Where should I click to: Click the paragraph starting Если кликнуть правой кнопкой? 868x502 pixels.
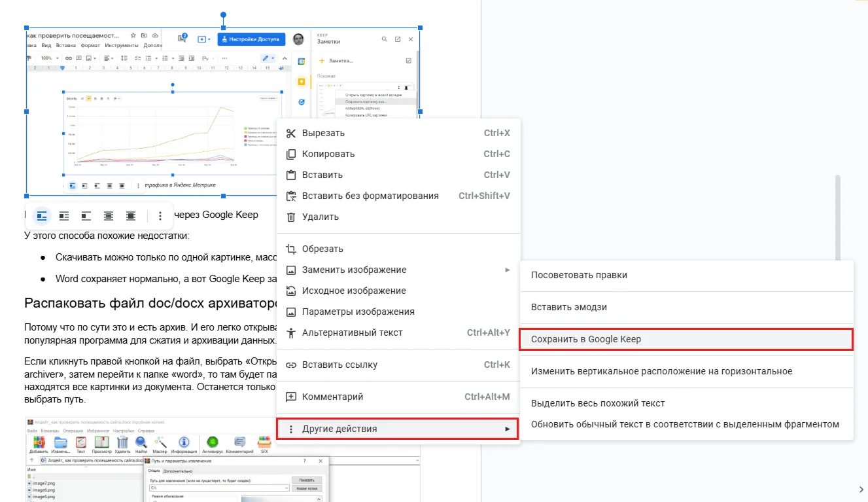point(150,381)
